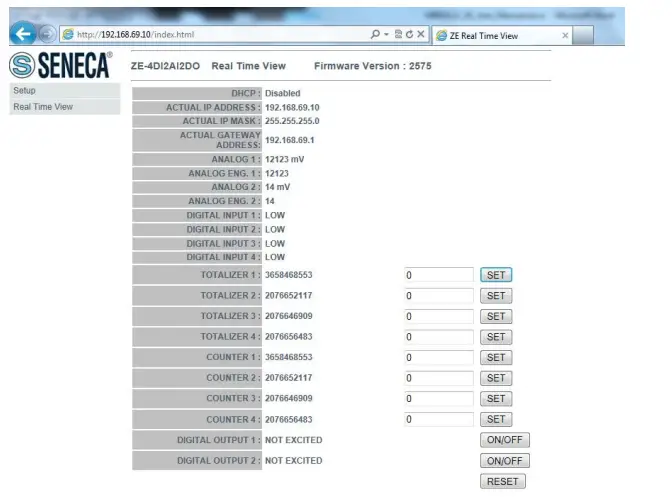
Task: Click the Totalizer 4 value input field
Action: tap(438, 337)
